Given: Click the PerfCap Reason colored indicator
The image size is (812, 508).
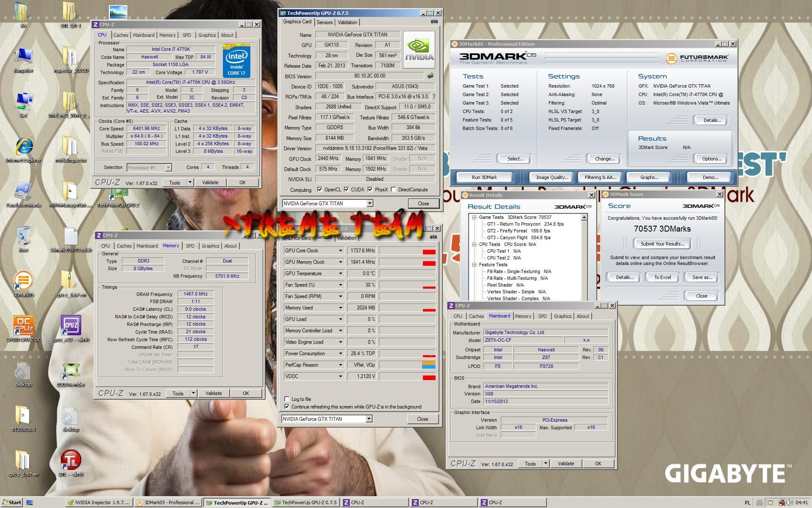Looking at the screenshot, I should [429, 365].
